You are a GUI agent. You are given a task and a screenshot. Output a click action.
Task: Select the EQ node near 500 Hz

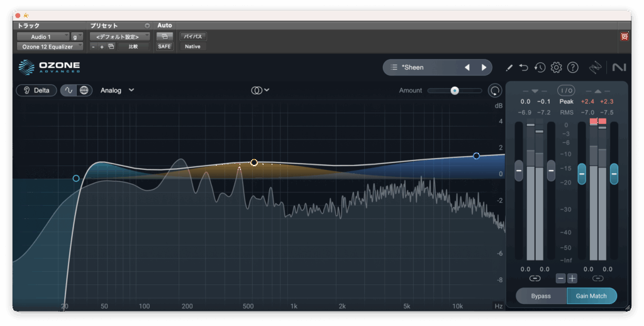tap(254, 162)
